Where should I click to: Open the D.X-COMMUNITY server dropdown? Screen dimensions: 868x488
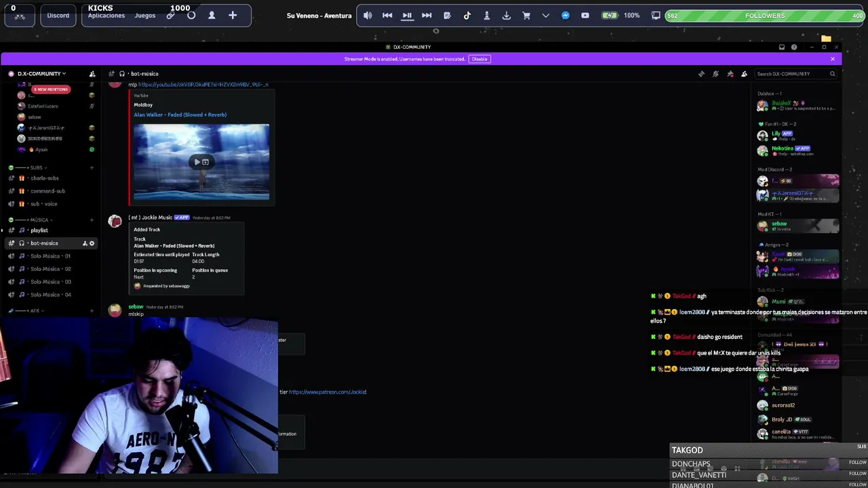click(x=42, y=74)
